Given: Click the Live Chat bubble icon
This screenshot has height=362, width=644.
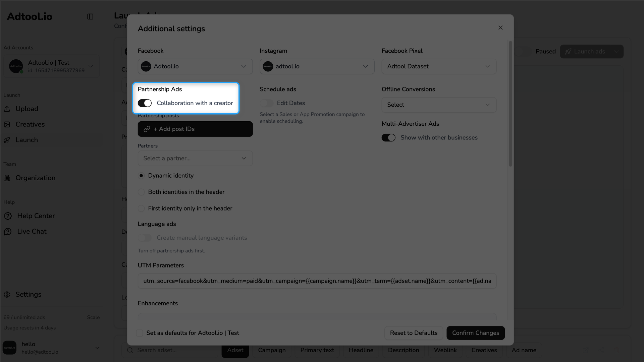Looking at the screenshot, I should (x=8, y=232).
